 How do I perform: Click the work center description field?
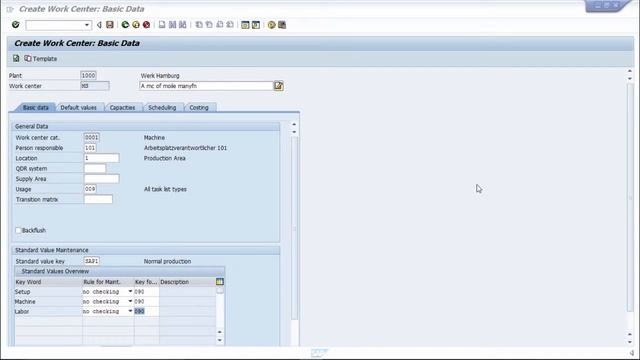(206, 86)
